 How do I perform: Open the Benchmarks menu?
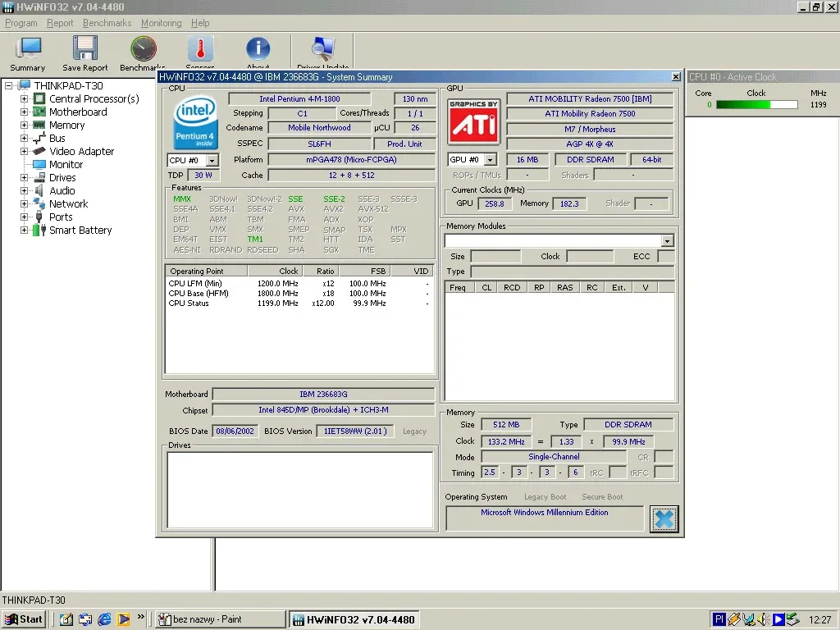pos(107,23)
